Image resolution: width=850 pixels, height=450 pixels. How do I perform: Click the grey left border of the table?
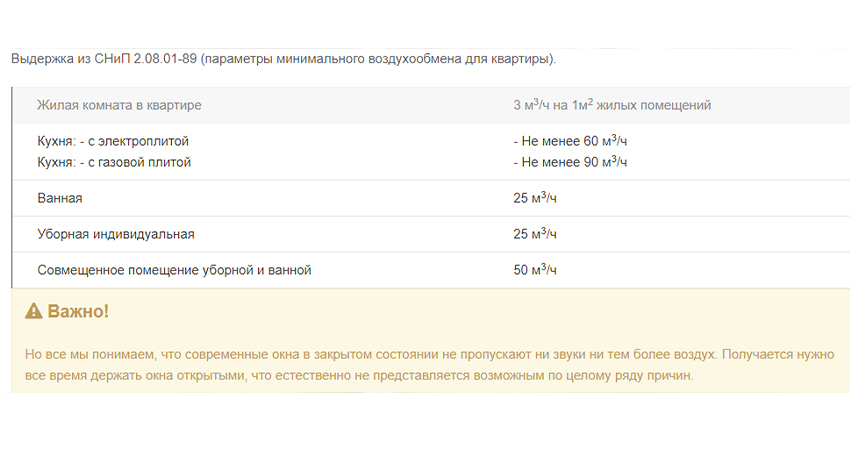point(12,188)
